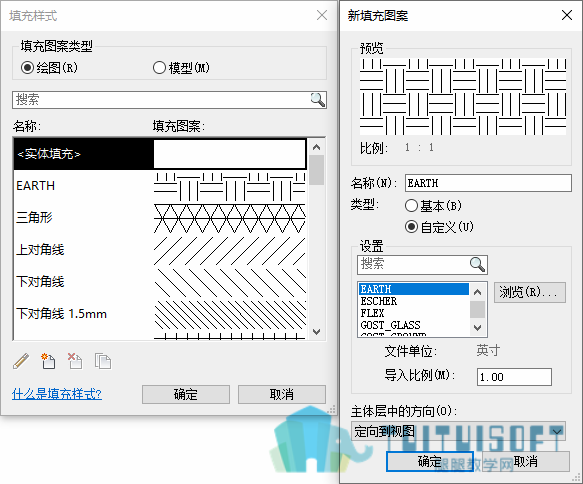Select the 下对角线 pattern row

click(160, 281)
